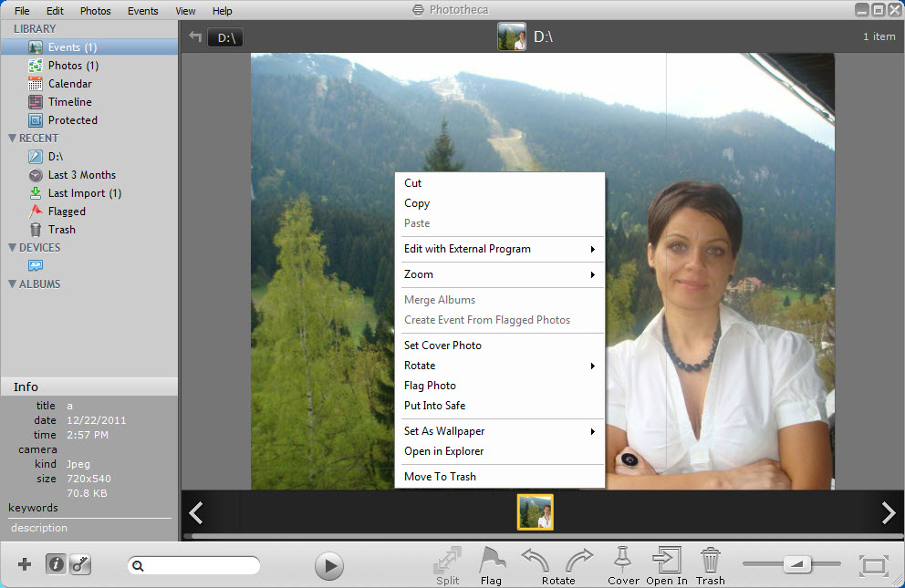The height and width of the screenshot is (588, 905).
Task: Click the plus add button
Action: point(25,564)
